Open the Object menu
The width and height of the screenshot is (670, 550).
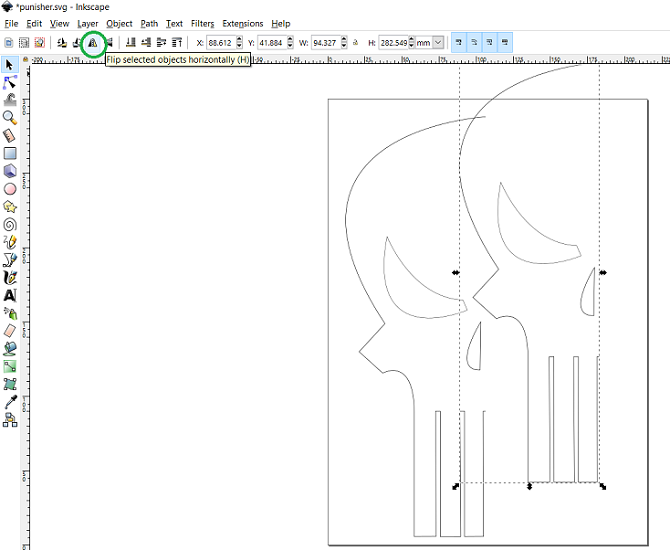point(119,24)
